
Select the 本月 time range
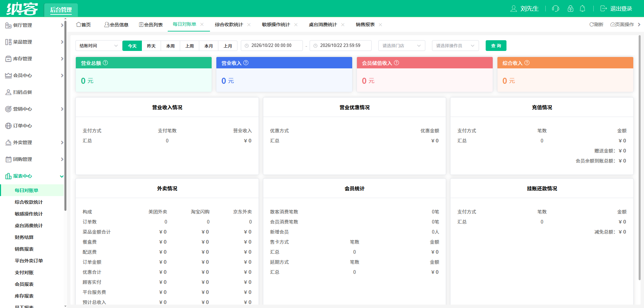tap(209, 46)
